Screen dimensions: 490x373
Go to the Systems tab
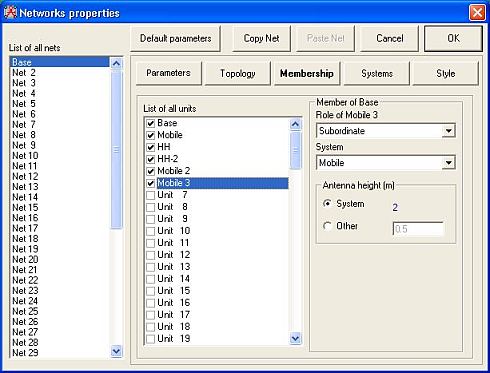(377, 73)
